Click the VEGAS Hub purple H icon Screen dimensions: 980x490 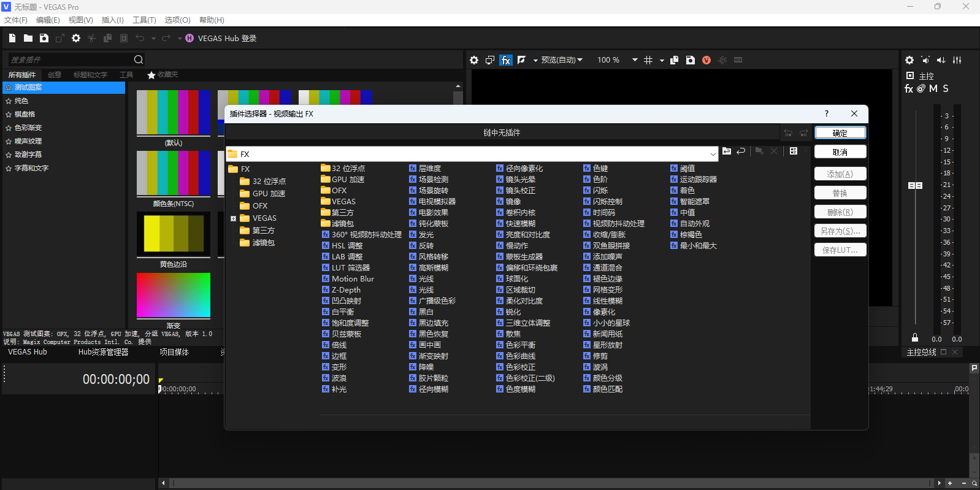(189, 38)
